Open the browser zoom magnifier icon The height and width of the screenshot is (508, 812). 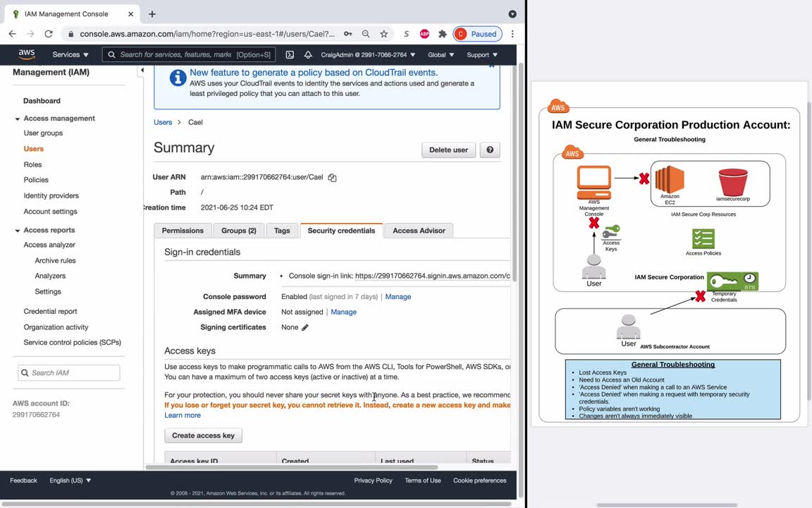tap(366, 34)
